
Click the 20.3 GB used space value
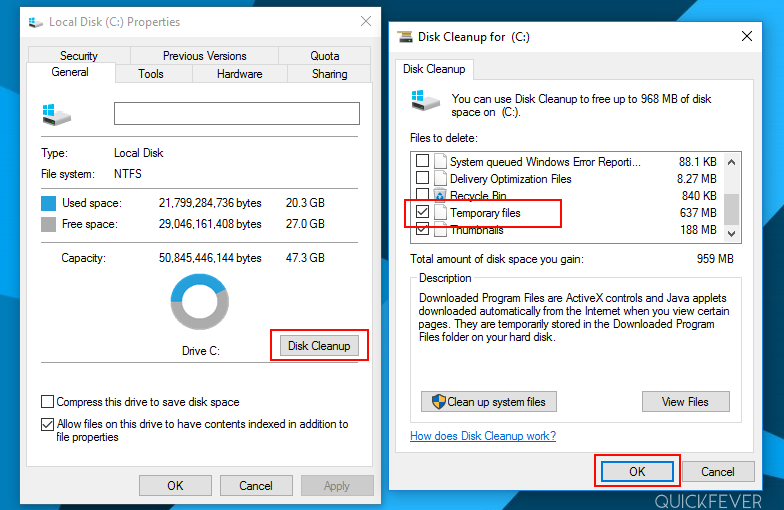click(x=305, y=202)
